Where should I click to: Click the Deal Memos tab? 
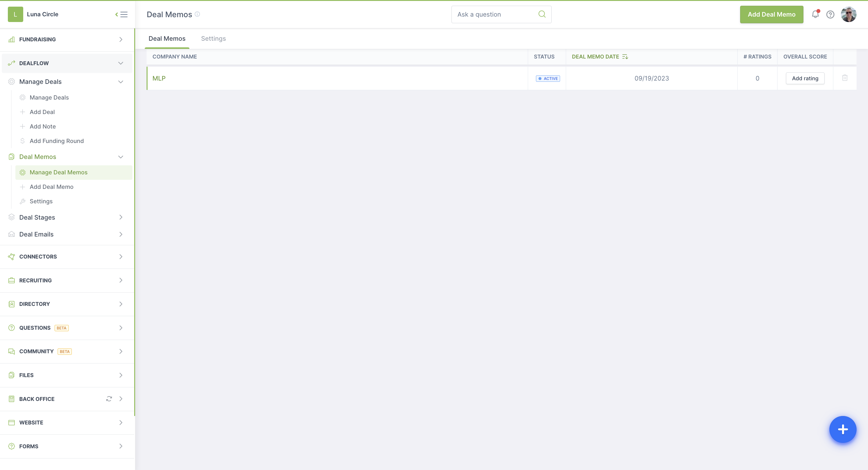pyautogui.click(x=167, y=38)
